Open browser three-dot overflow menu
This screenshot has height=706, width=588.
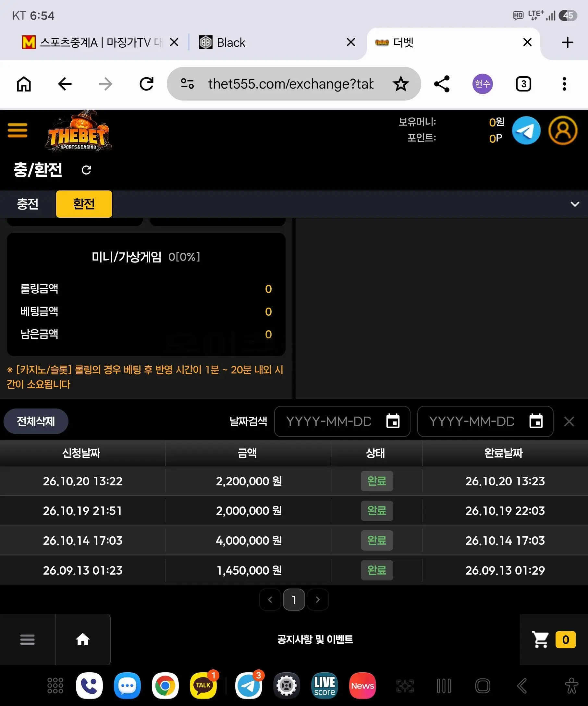(x=564, y=84)
